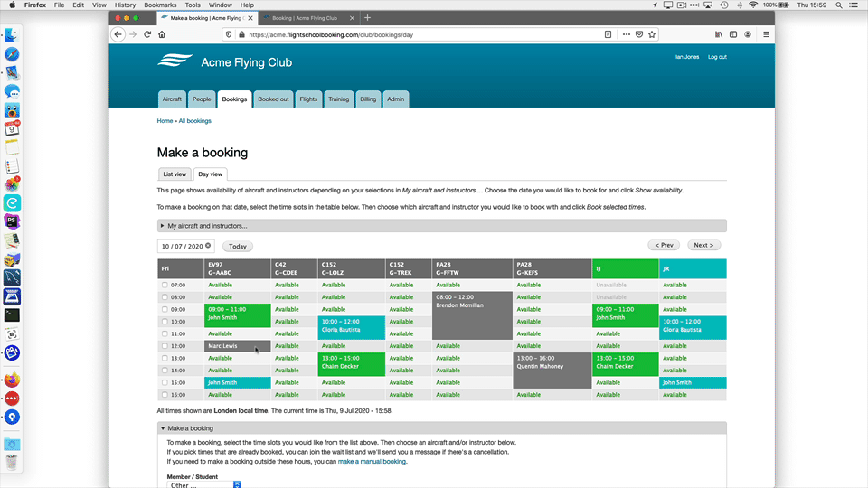
Task: Open the History menu in menu bar
Action: coord(125,5)
